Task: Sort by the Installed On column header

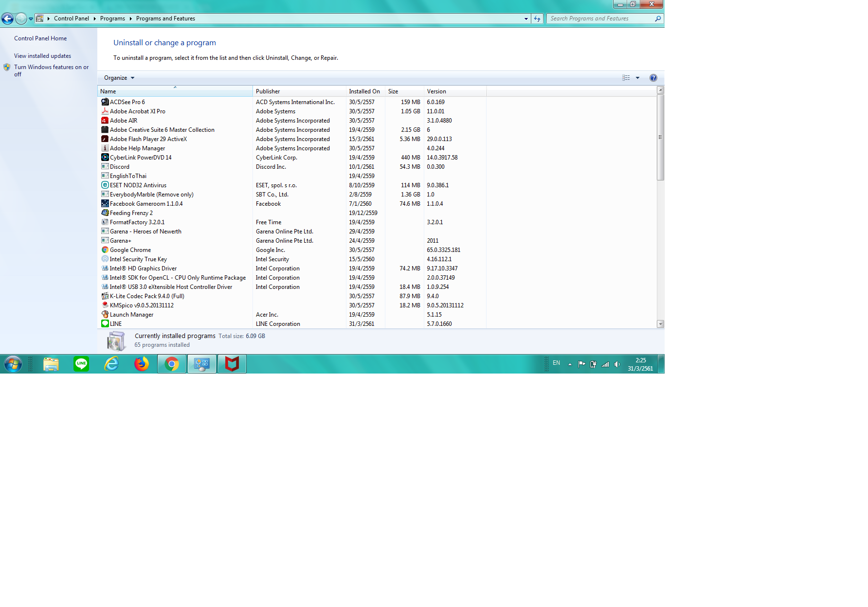Action: 365,91
